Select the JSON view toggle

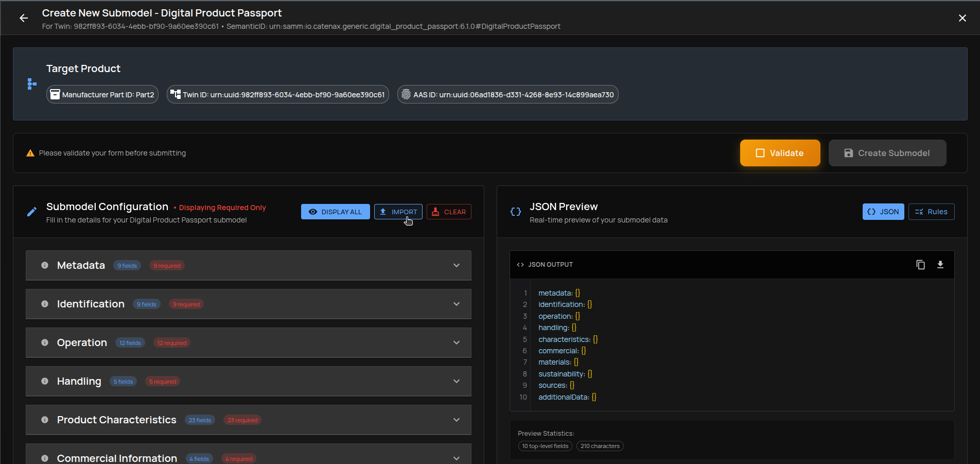coord(883,212)
